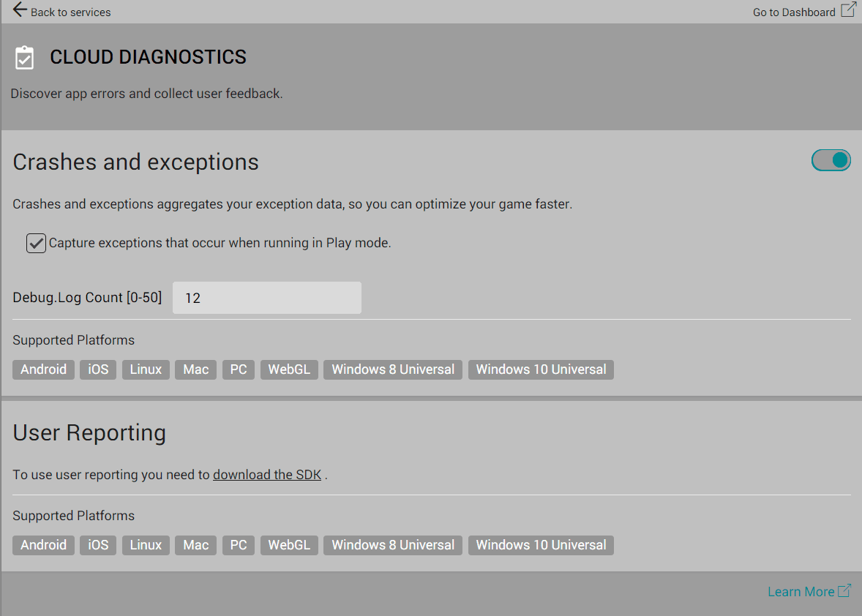The height and width of the screenshot is (616, 862).
Task: Click the back arrow icon
Action: tap(20, 10)
